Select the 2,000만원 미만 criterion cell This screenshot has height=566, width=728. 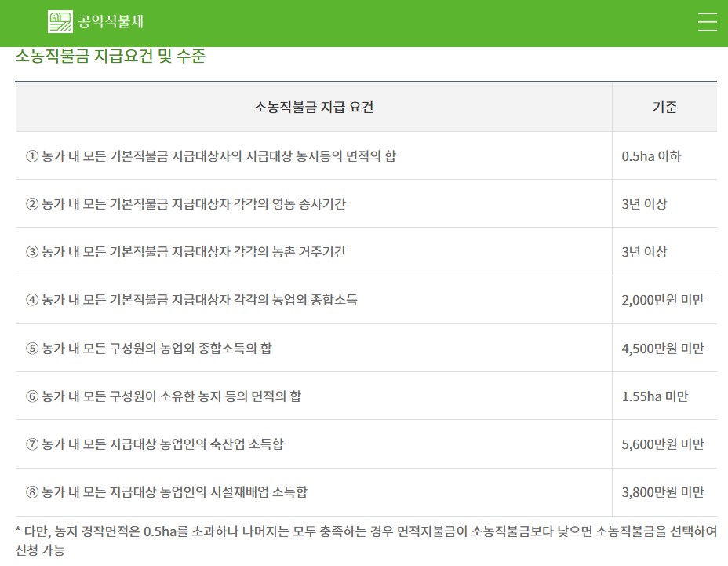point(664,300)
